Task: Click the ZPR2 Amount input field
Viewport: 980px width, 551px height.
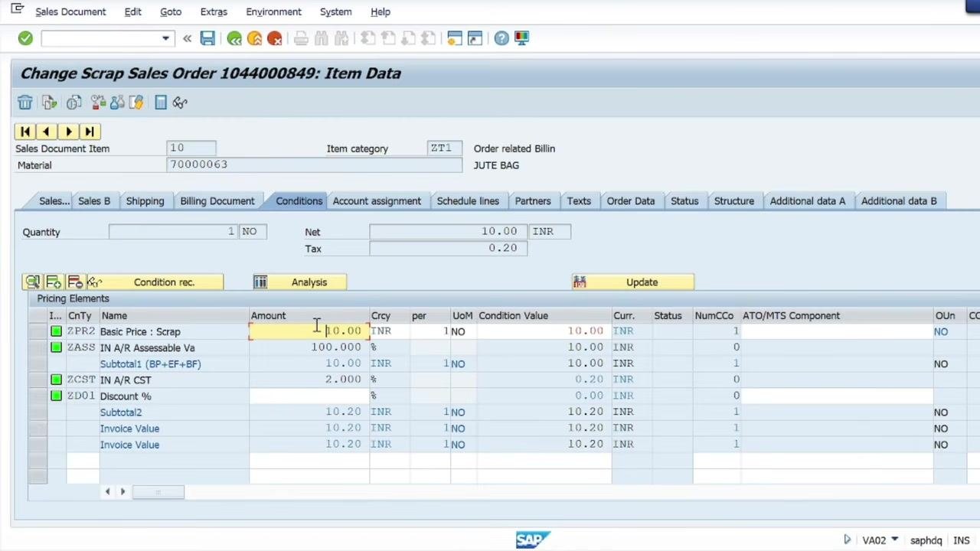Action: 309,331
